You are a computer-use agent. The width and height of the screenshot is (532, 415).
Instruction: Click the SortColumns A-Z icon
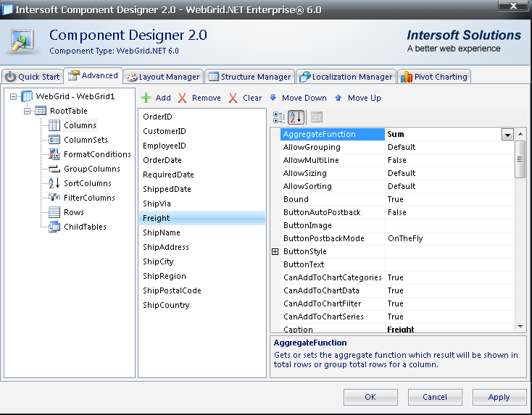click(x=54, y=183)
